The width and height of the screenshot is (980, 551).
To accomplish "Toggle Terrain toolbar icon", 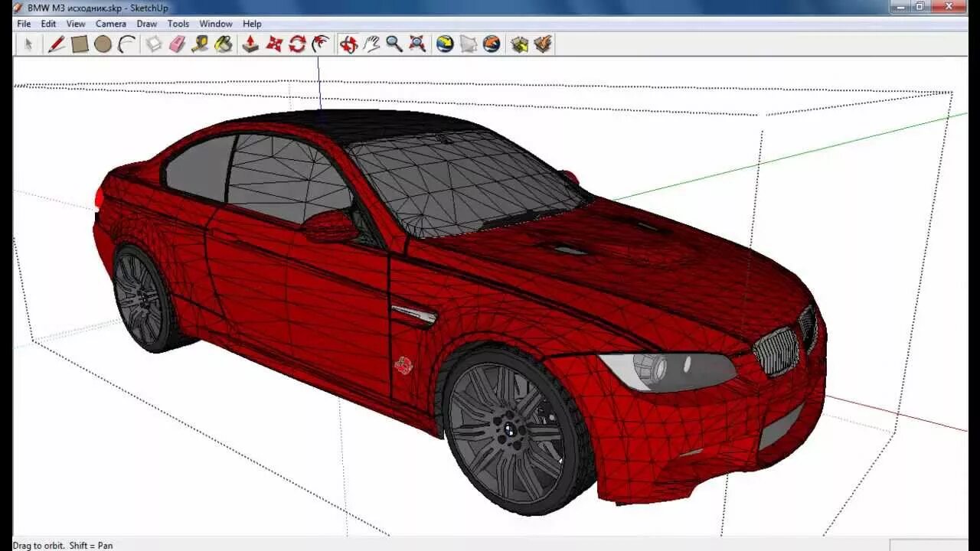I will (469, 44).
